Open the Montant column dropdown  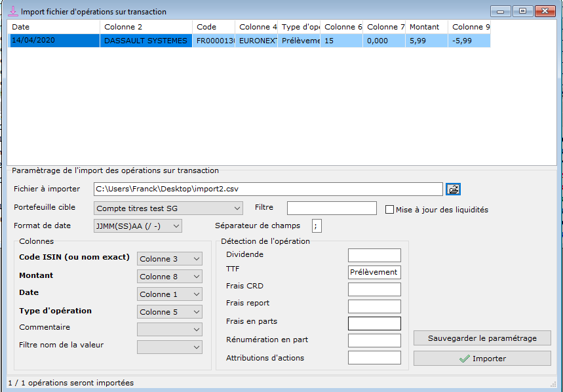click(x=170, y=277)
